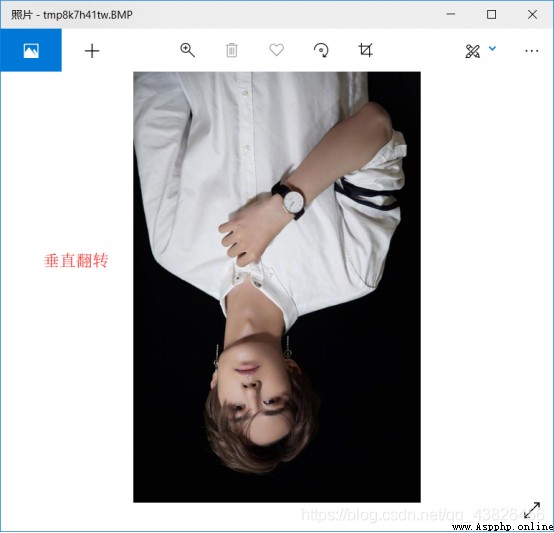Click the plus Add to icon
Image resolution: width=554 pixels, height=533 pixels.
point(92,51)
